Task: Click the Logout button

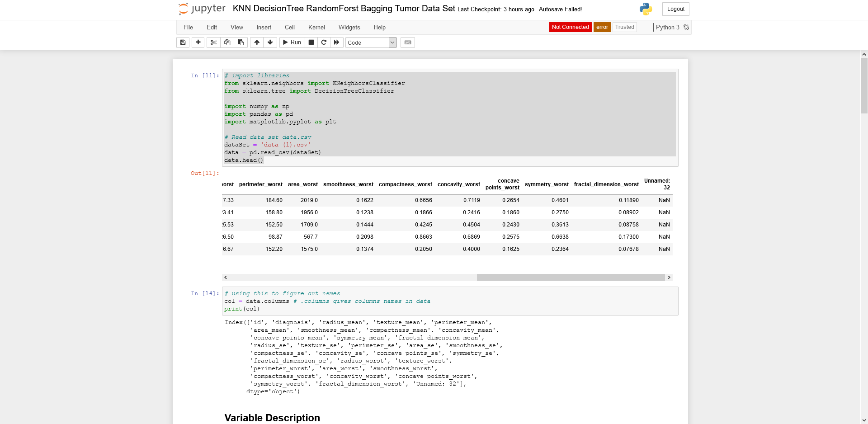Action: (675, 9)
